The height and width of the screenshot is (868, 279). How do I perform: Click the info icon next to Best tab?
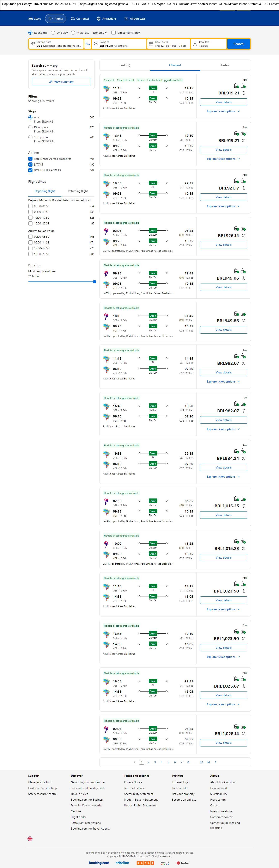[128, 65]
